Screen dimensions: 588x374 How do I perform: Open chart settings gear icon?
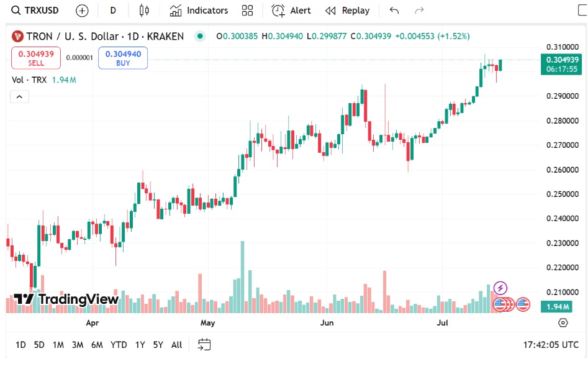click(x=563, y=322)
